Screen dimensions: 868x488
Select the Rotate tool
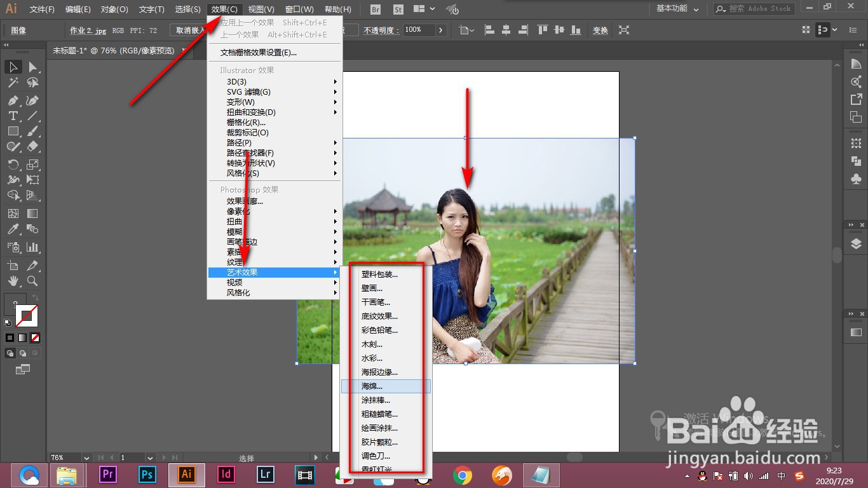(x=13, y=165)
